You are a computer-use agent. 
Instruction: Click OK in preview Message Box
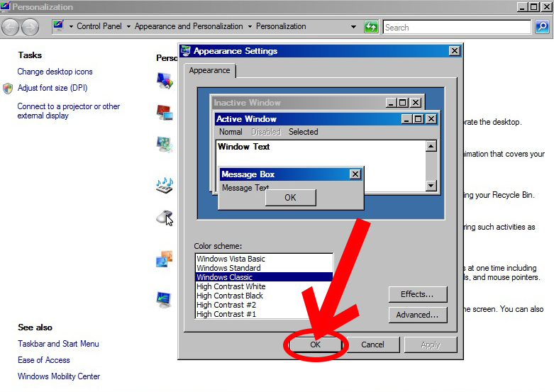[290, 197]
